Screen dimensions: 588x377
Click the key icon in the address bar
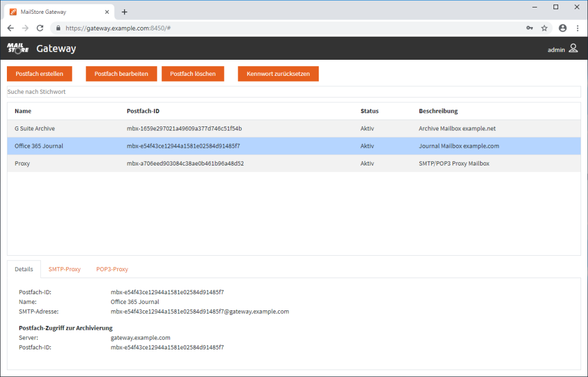point(529,28)
